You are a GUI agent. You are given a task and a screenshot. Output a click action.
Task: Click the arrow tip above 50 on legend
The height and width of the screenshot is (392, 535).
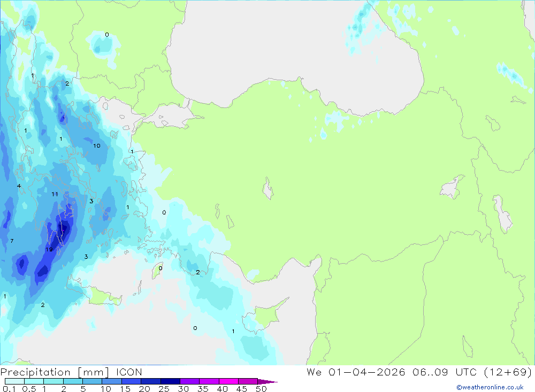point(268,382)
